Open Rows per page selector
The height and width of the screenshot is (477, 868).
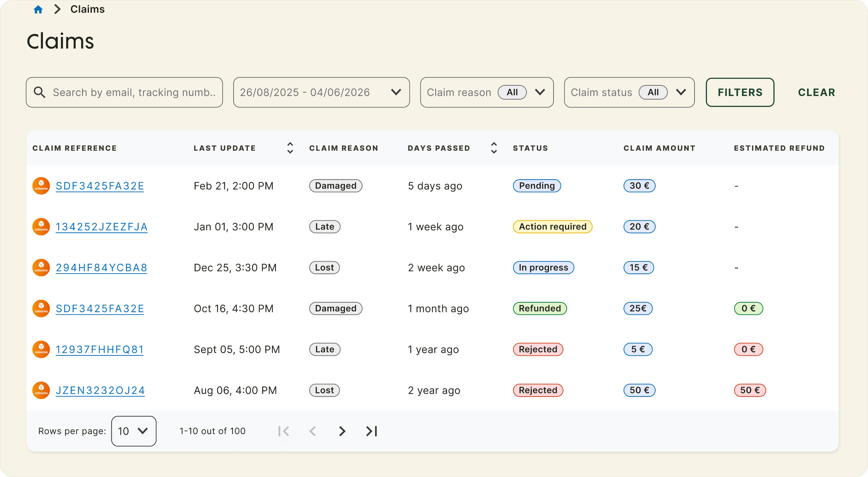click(134, 431)
